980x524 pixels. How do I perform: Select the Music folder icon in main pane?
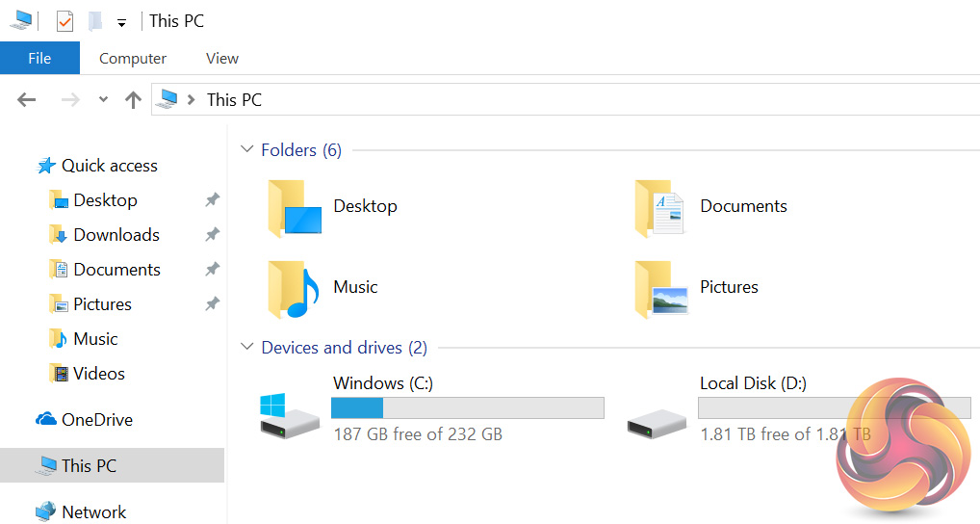click(x=295, y=288)
